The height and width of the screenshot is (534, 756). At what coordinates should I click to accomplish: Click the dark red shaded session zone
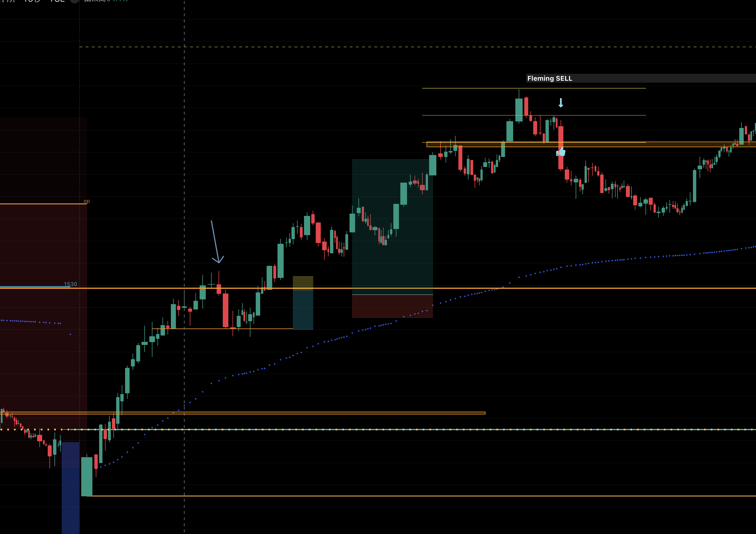(43, 292)
